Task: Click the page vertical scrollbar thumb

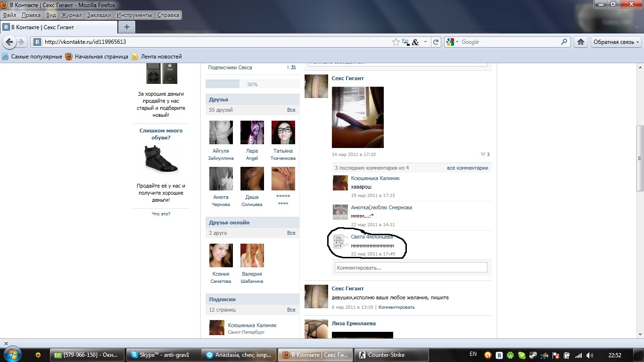Action: (640, 158)
